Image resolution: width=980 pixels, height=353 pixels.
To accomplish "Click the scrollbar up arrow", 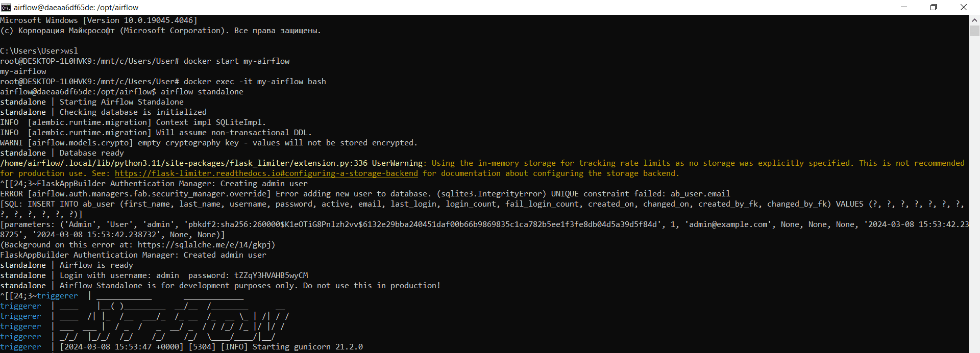I will click(974, 20).
